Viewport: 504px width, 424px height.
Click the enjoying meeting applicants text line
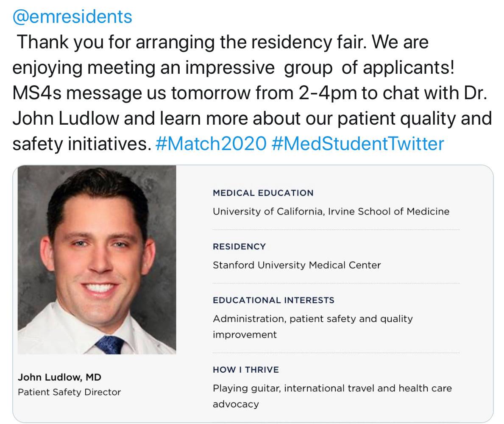point(234,67)
